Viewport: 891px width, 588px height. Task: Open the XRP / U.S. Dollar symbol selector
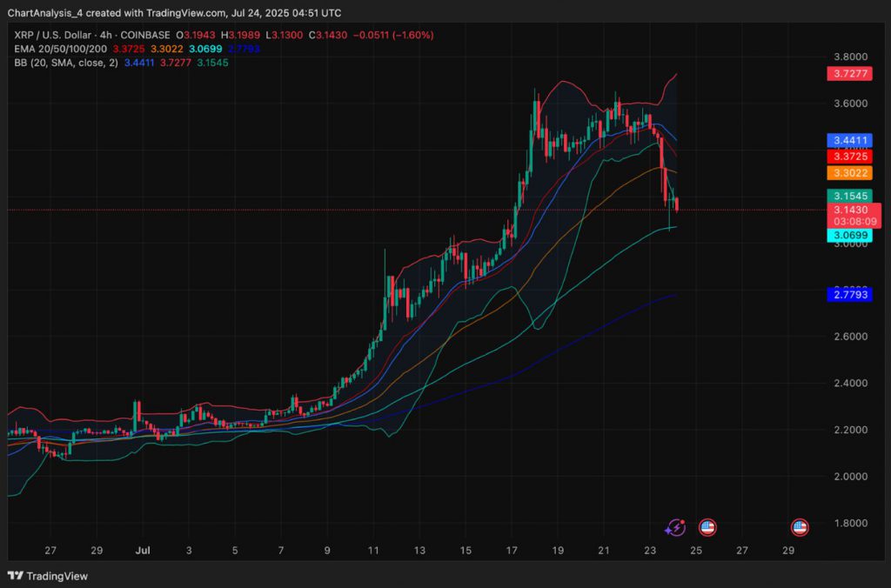tap(52, 35)
